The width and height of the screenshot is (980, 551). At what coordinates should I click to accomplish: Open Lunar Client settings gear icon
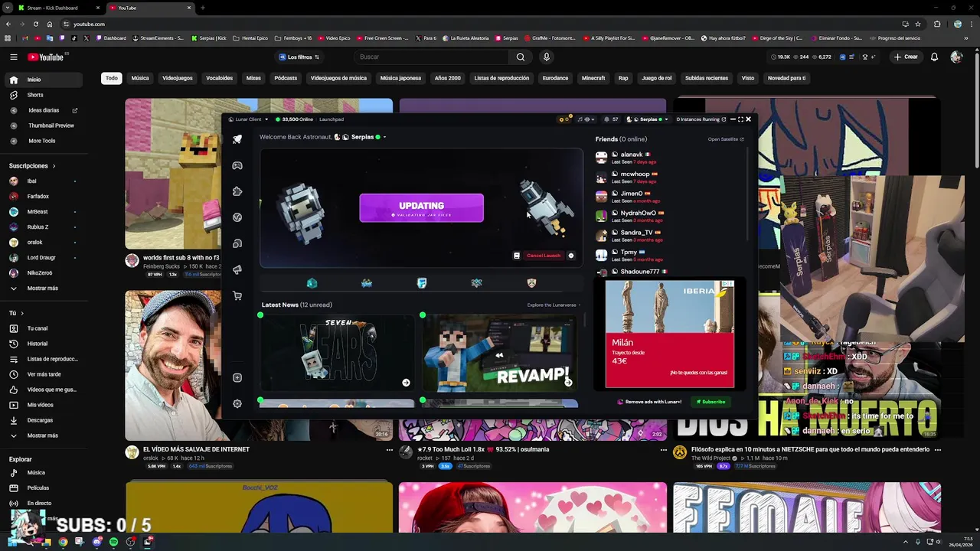[x=237, y=403]
